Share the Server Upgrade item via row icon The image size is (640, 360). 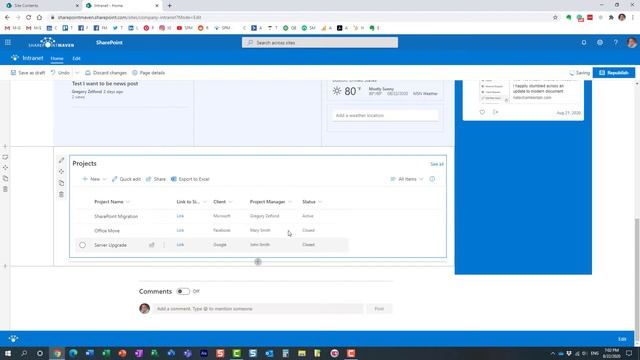point(151,245)
